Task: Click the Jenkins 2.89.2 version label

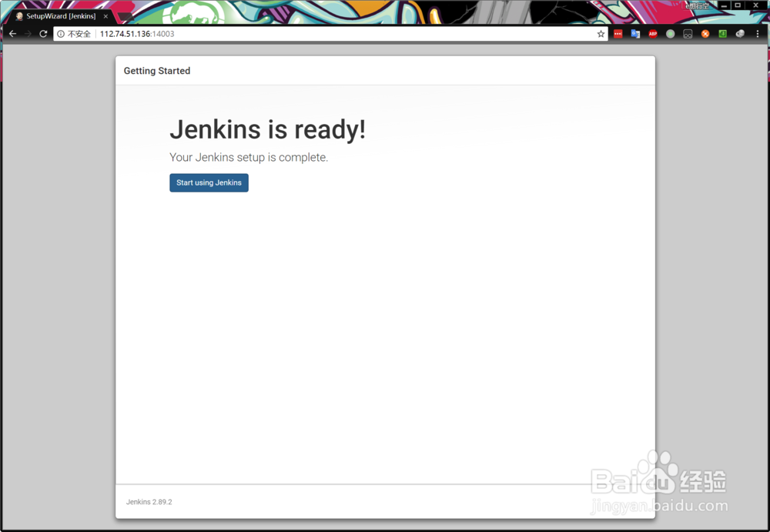Action: tap(149, 501)
